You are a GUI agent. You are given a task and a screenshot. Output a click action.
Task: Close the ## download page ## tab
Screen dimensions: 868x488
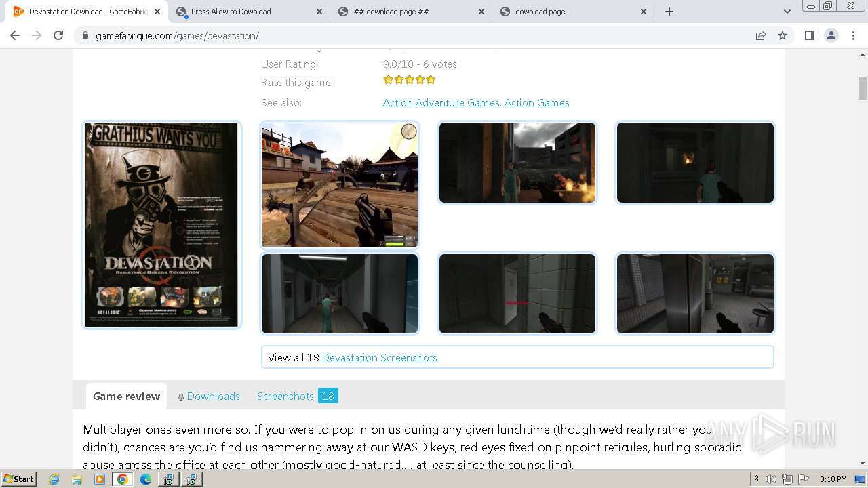(481, 12)
